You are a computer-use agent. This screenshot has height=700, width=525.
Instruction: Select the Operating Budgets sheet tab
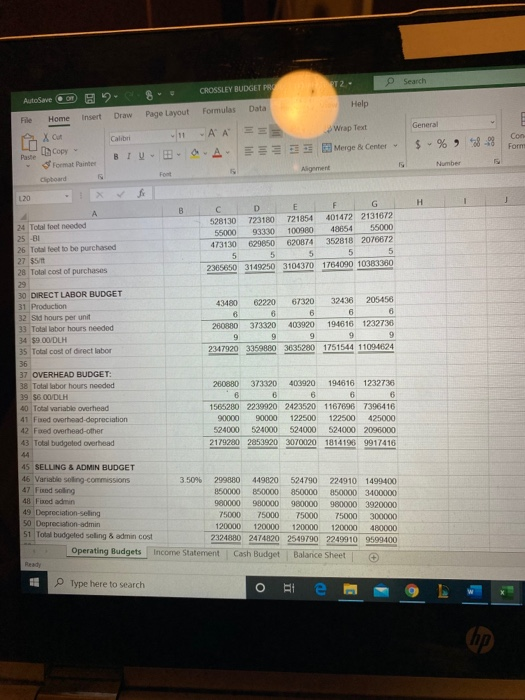click(106, 551)
